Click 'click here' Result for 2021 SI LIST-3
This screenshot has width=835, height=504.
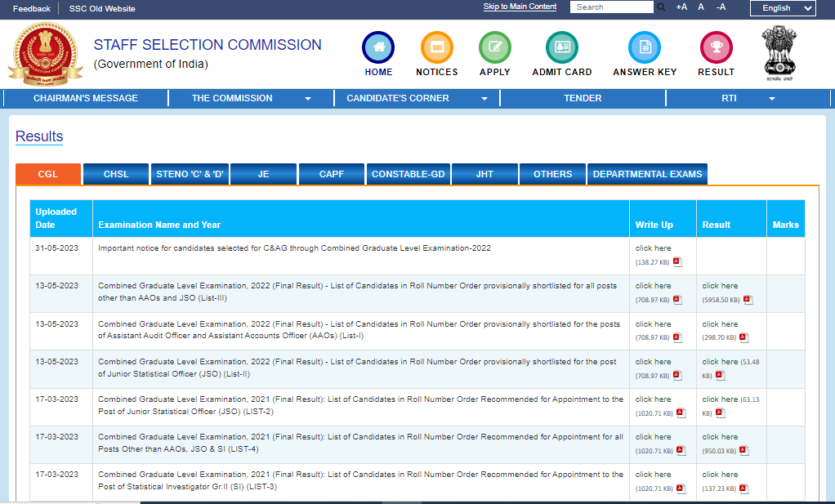[720, 475]
